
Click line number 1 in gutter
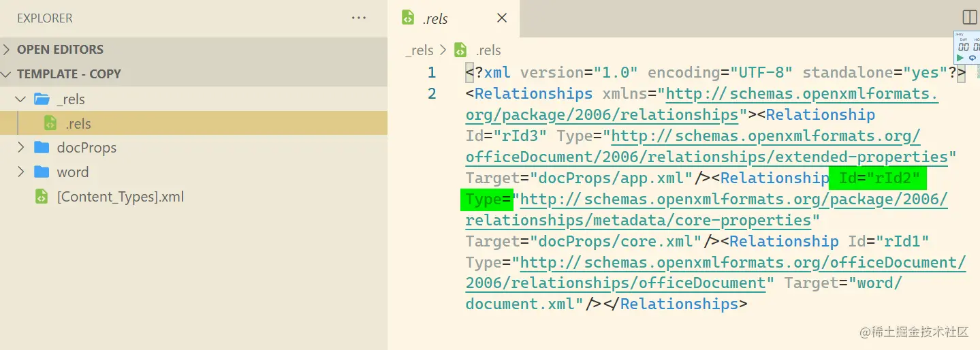(x=432, y=72)
